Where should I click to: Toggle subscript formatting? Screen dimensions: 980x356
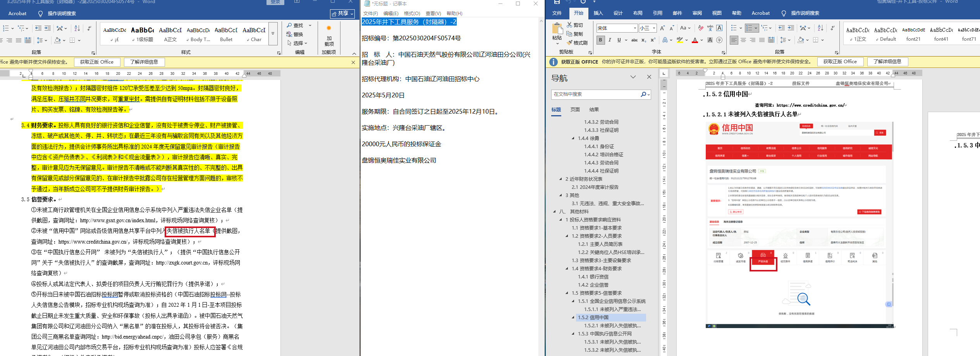pyautogui.click(x=644, y=40)
